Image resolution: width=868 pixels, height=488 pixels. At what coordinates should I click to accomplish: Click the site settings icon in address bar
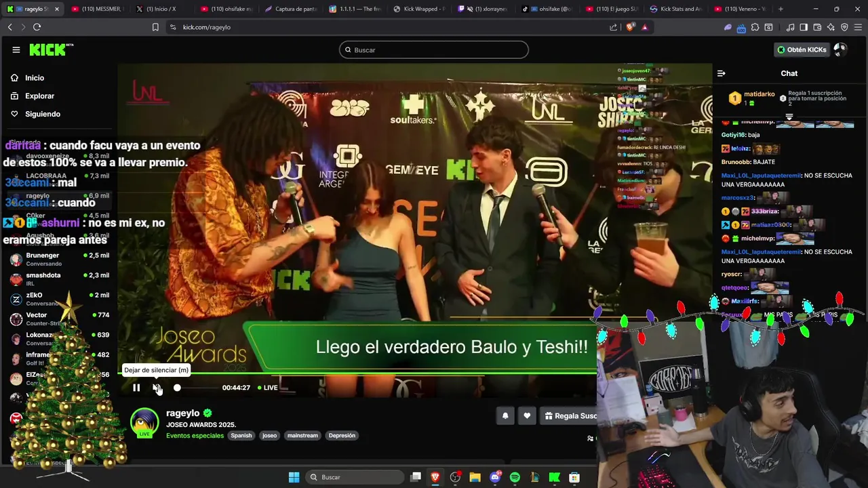pos(173,27)
